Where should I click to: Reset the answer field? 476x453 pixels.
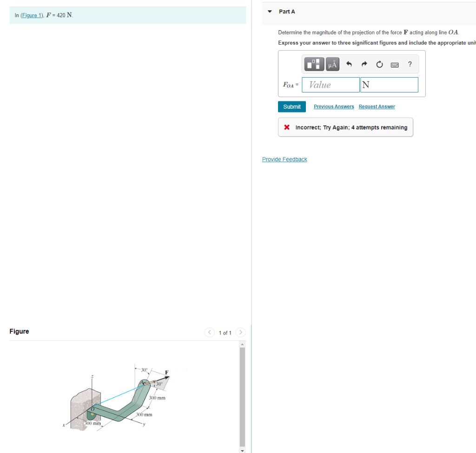[379, 64]
